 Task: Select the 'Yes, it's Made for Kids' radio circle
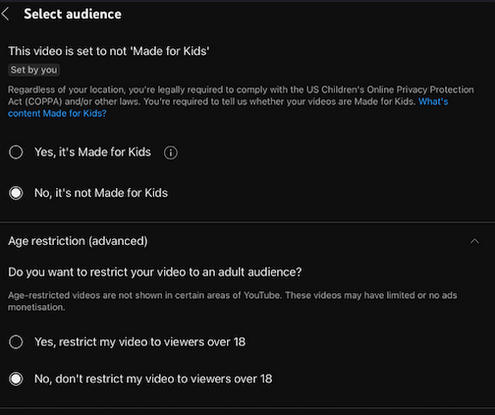16,152
